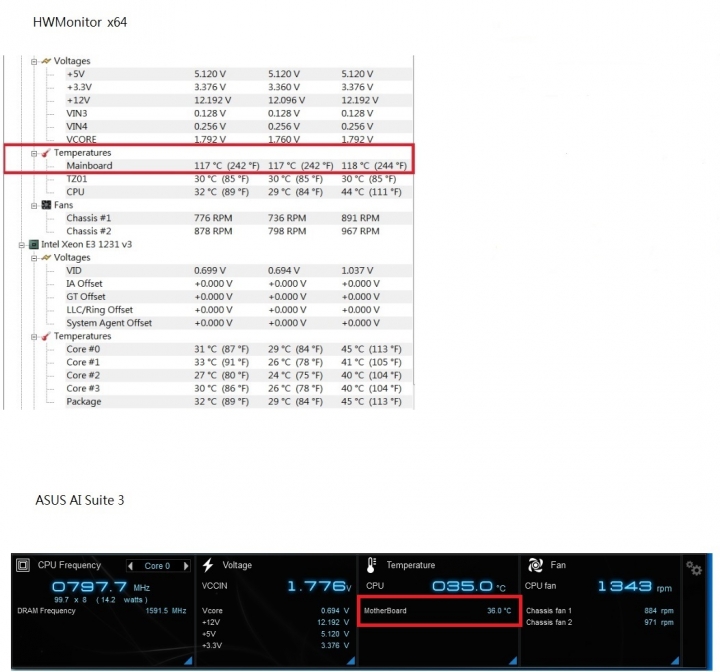Click the CPU Frequency chip icon in AI Suite
The width and height of the screenshot is (720, 672).
click(x=23, y=565)
